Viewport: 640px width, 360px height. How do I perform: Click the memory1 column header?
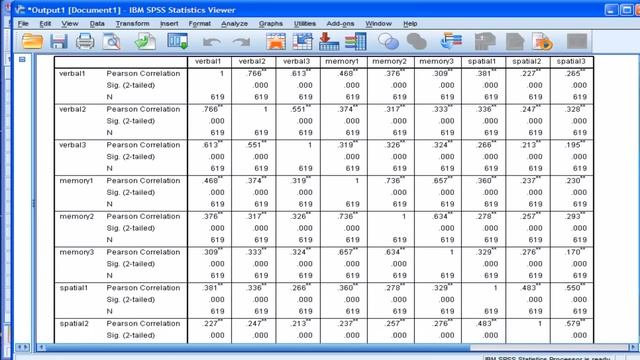(342, 61)
